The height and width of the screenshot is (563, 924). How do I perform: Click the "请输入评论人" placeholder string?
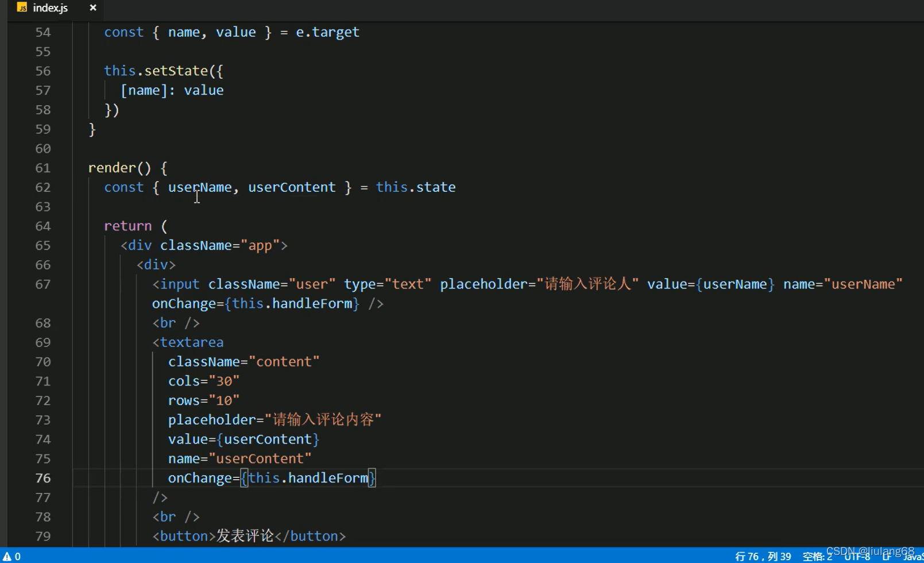pyautogui.click(x=587, y=284)
